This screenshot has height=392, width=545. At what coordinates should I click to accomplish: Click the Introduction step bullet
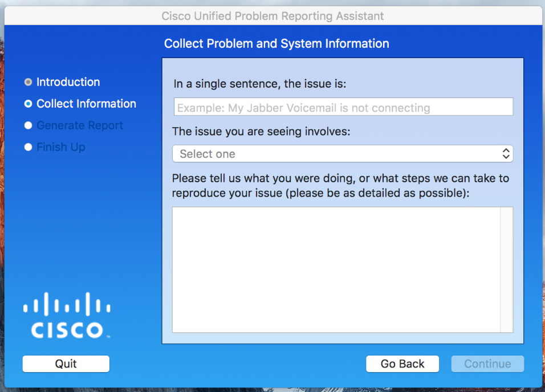(28, 82)
